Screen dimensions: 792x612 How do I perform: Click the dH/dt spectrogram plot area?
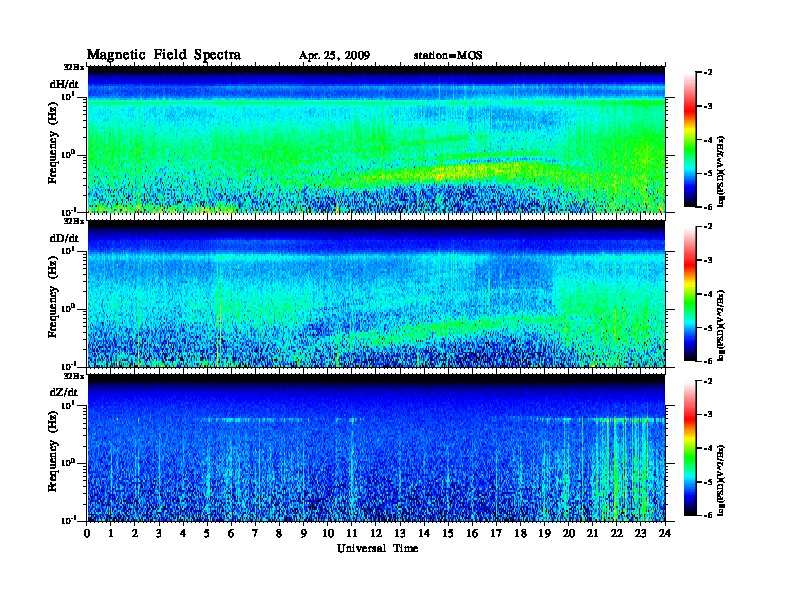coord(376,139)
